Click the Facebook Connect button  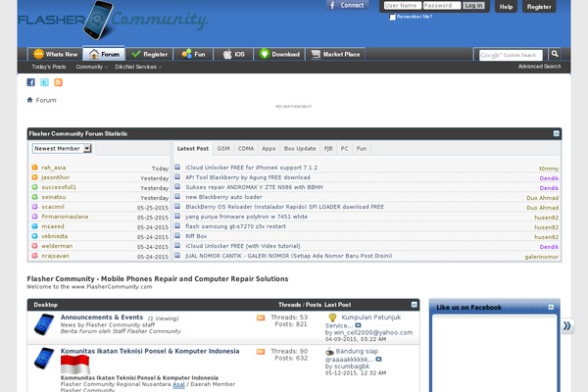347,5
